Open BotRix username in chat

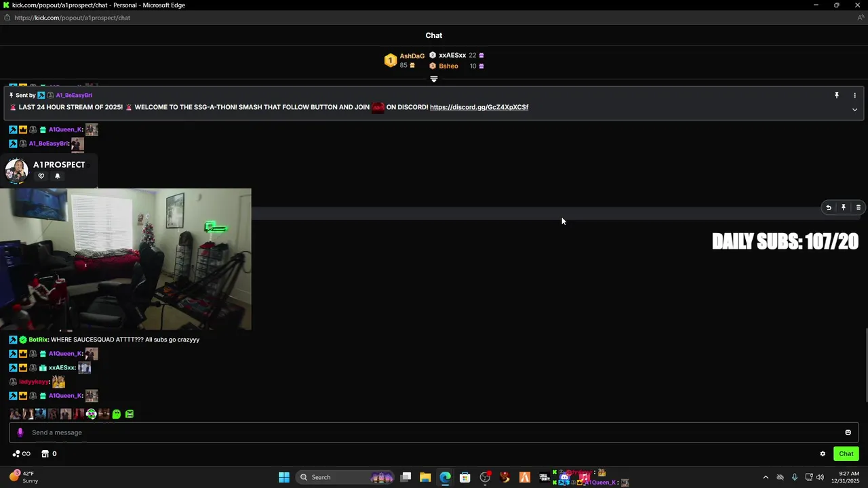(38, 340)
